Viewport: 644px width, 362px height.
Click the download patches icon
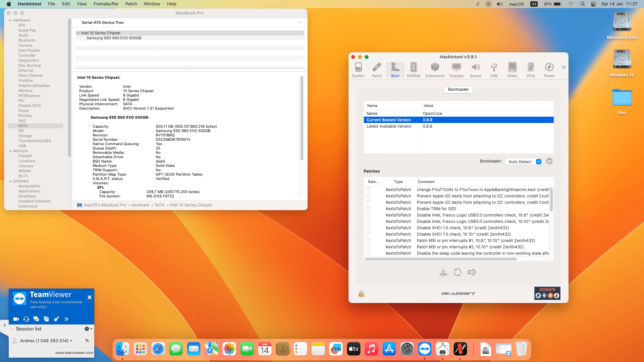tap(443, 272)
